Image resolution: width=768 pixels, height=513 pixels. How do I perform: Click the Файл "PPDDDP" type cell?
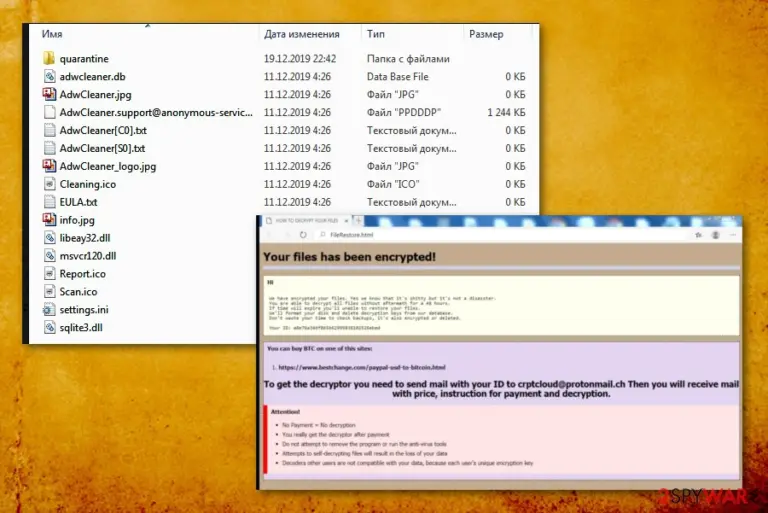coord(404,112)
